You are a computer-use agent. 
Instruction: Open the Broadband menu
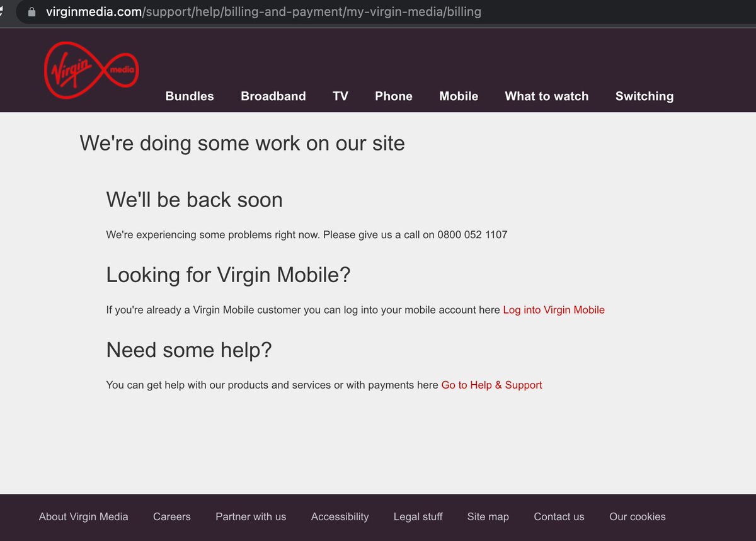273,96
